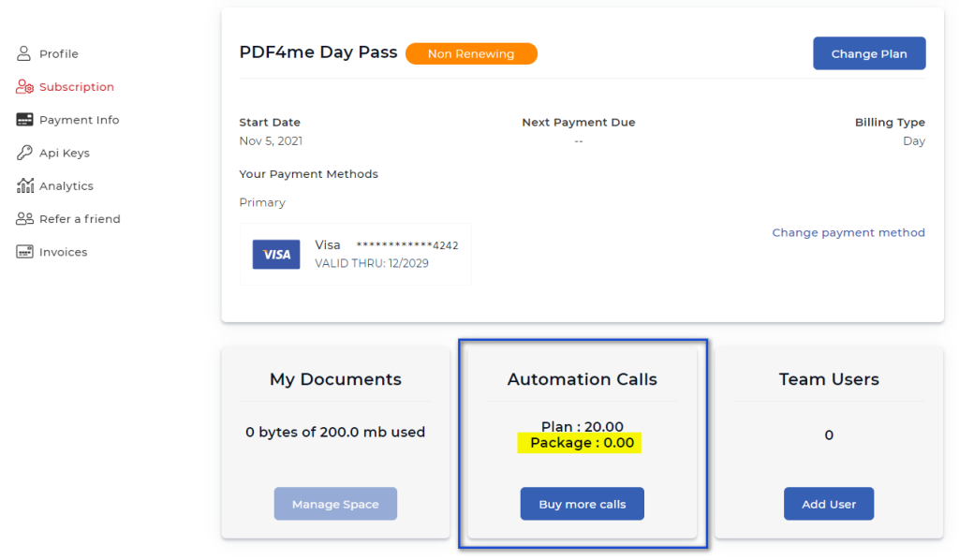Select the highlighted Package 0.00 text
959x560 pixels.
581,443
